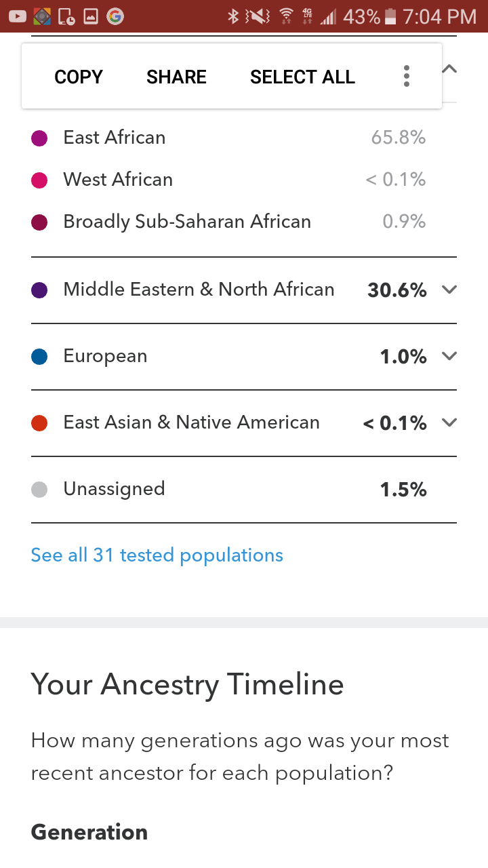488x868 pixels.
Task: Tap the blue European color dot
Action: pos(39,357)
